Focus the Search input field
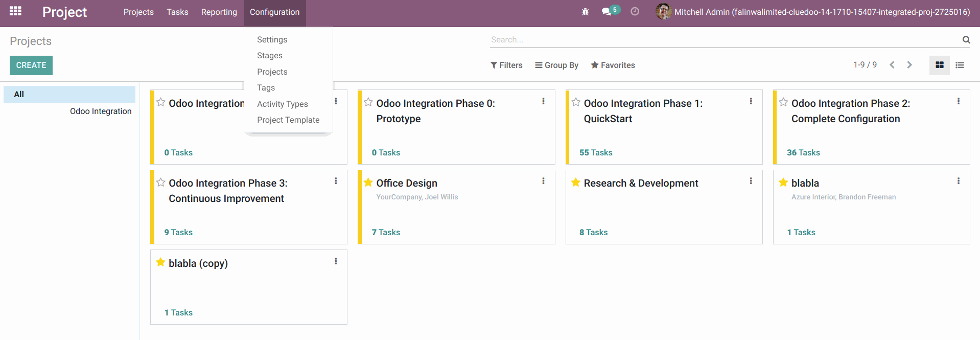This screenshot has height=340, width=980. (726, 39)
